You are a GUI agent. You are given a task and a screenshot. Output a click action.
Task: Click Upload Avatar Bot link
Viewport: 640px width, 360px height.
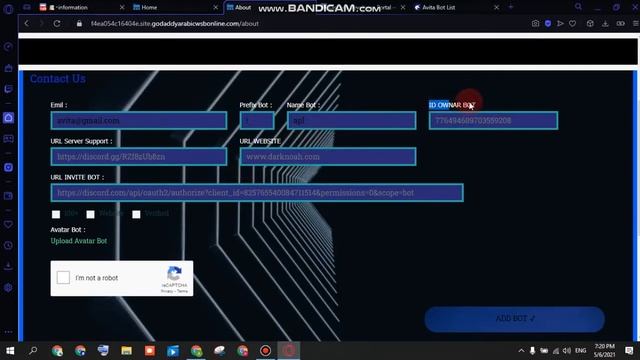(x=79, y=241)
